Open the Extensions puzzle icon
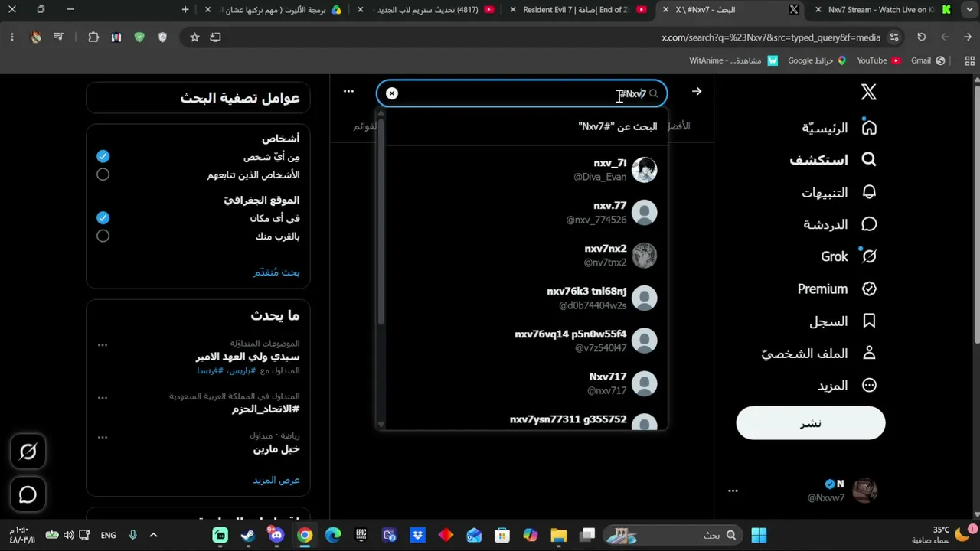 [93, 37]
